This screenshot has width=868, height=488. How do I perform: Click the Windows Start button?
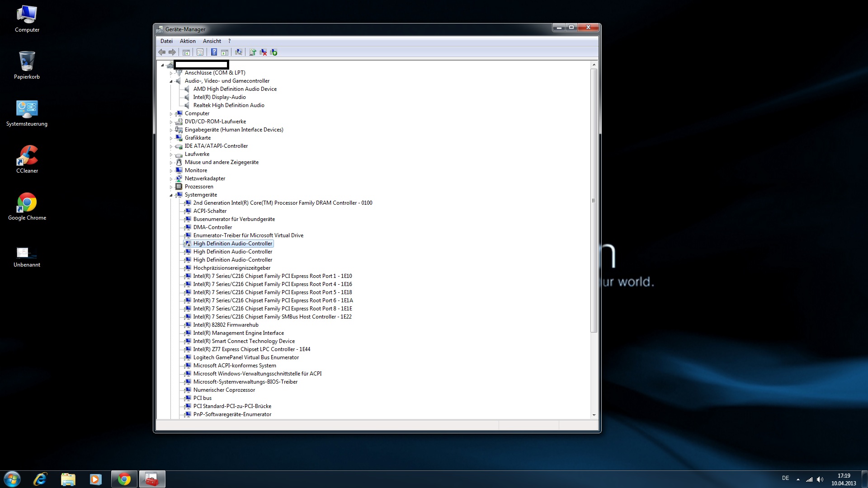(x=12, y=479)
